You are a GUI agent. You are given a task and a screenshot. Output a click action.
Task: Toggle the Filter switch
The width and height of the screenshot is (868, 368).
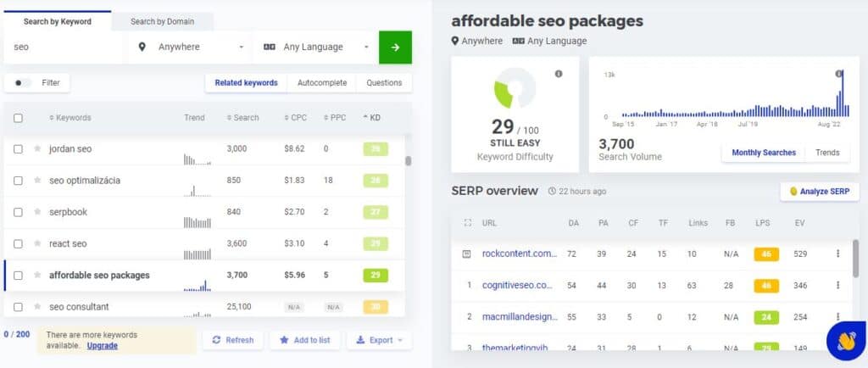[23, 83]
